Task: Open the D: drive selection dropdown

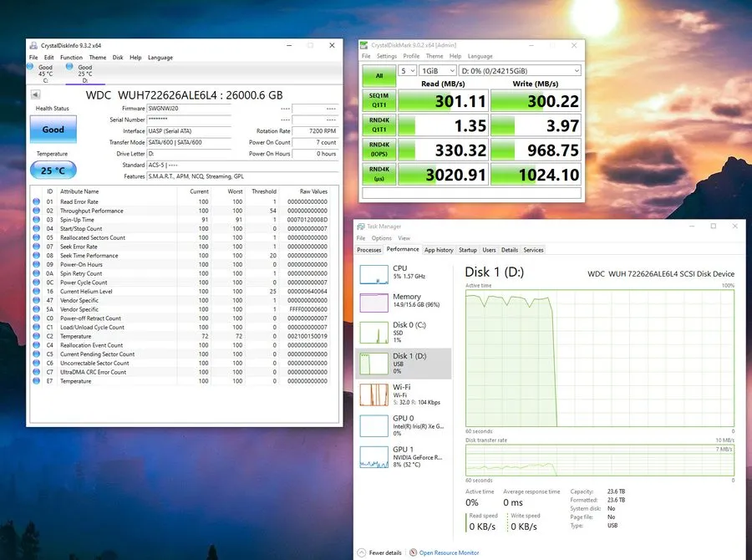Action: [x=520, y=70]
